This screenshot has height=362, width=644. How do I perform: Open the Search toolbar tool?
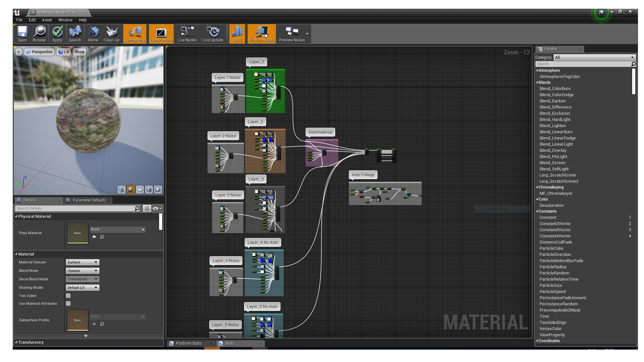75,34
